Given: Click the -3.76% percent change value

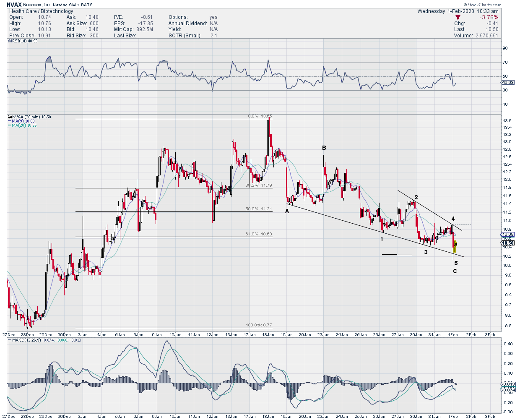Looking at the screenshot, I should [489, 17].
